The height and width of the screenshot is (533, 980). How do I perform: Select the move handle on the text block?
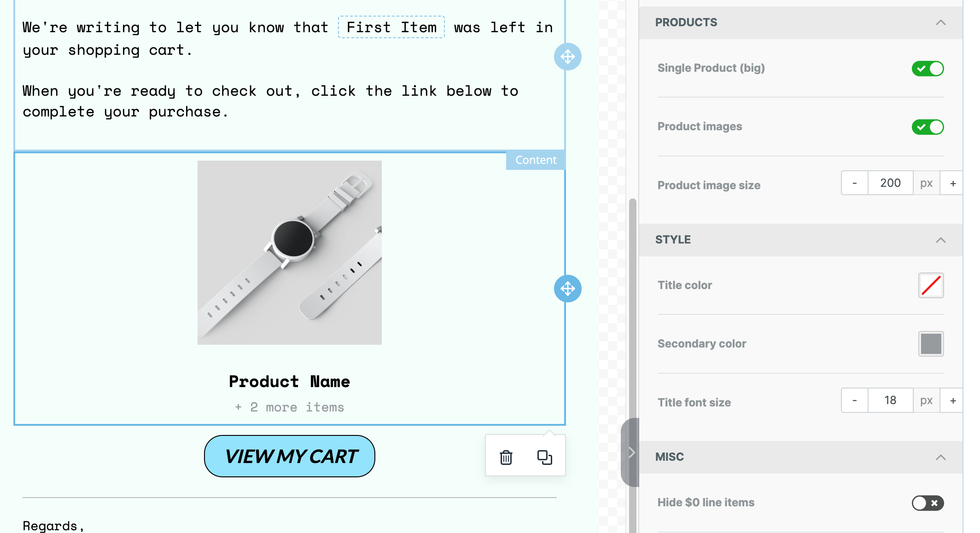(568, 57)
